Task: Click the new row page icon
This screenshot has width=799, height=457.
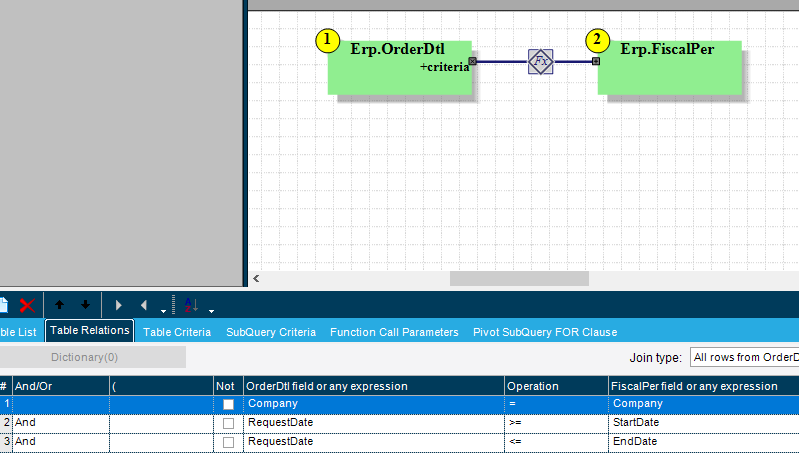Action: click(4, 305)
